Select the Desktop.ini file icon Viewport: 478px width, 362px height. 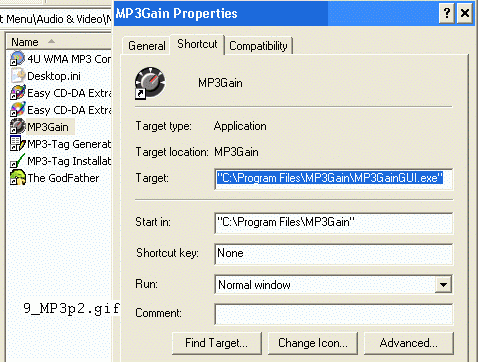[18, 76]
